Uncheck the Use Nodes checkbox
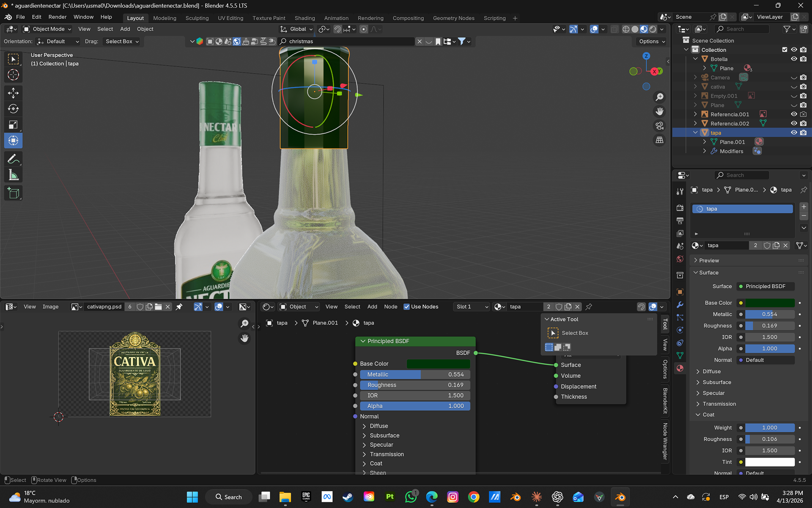812x508 pixels. 406,306
